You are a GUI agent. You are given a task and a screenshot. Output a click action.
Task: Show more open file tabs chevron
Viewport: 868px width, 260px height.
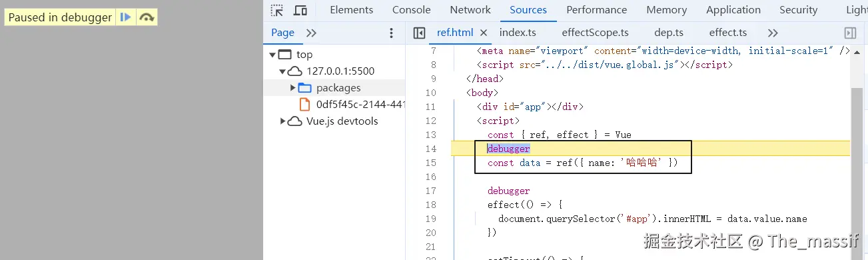pos(773,33)
